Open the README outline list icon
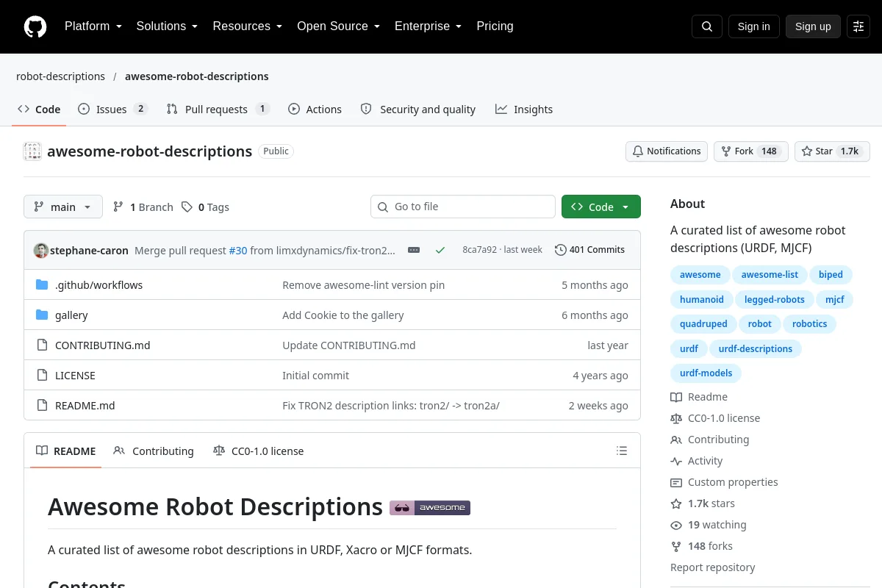882x588 pixels. (622, 451)
